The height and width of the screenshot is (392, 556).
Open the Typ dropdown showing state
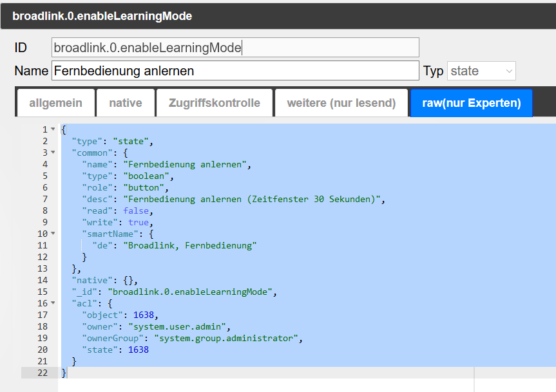pyautogui.click(x=481, y=71)
